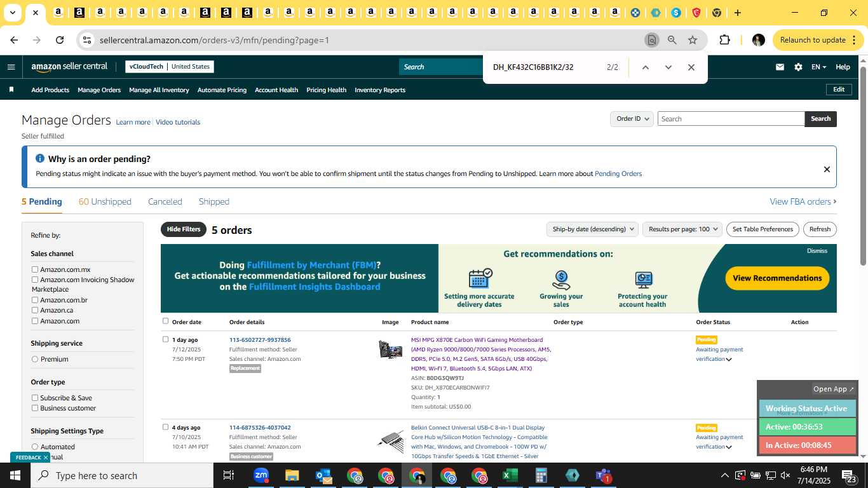Switch to the Canceled orders tab
This screenshot has height=488, width=868.
(x=165, y=201)
